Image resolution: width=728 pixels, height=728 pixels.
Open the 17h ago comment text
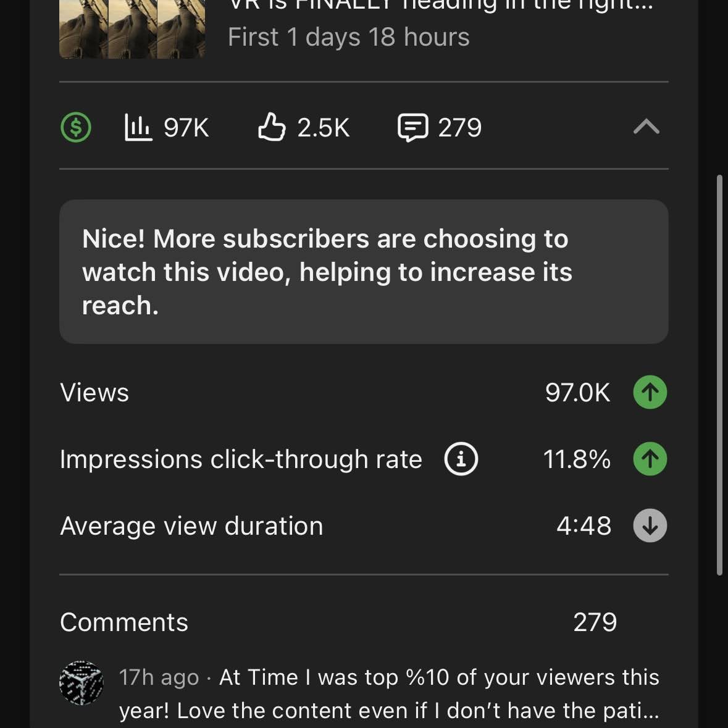pos(389,693)
